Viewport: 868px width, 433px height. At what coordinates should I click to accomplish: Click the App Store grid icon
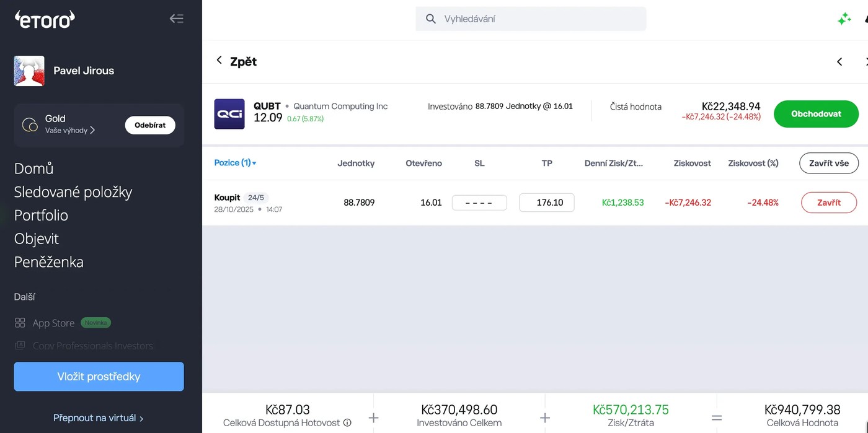(20, 323)
